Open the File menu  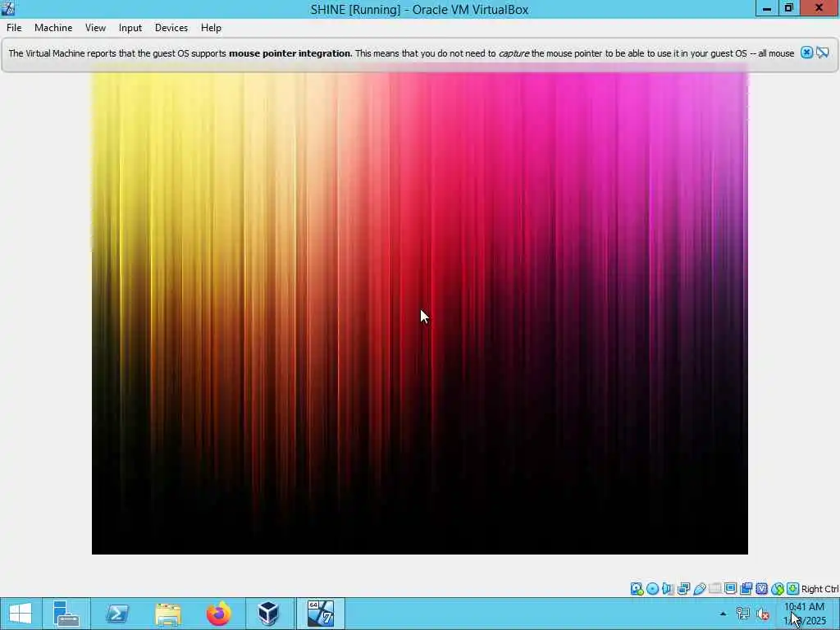(x=14, y=28)
